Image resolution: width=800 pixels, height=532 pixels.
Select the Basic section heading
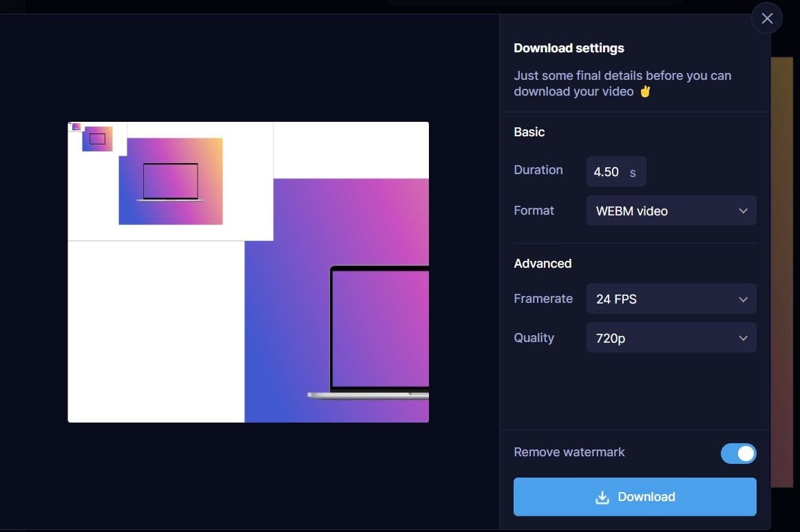point(529,131)
